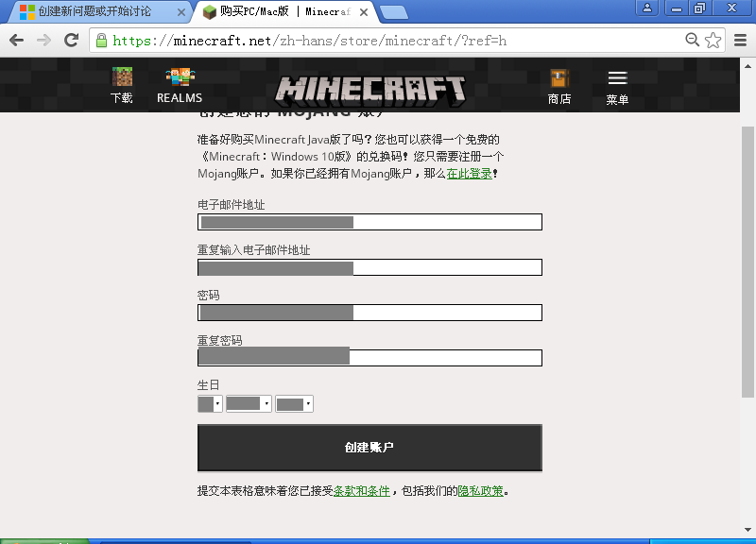This screenshot has width=756, height=544.
Task: Open the third birthday dropdown
Action: click(x=294, y=404)
